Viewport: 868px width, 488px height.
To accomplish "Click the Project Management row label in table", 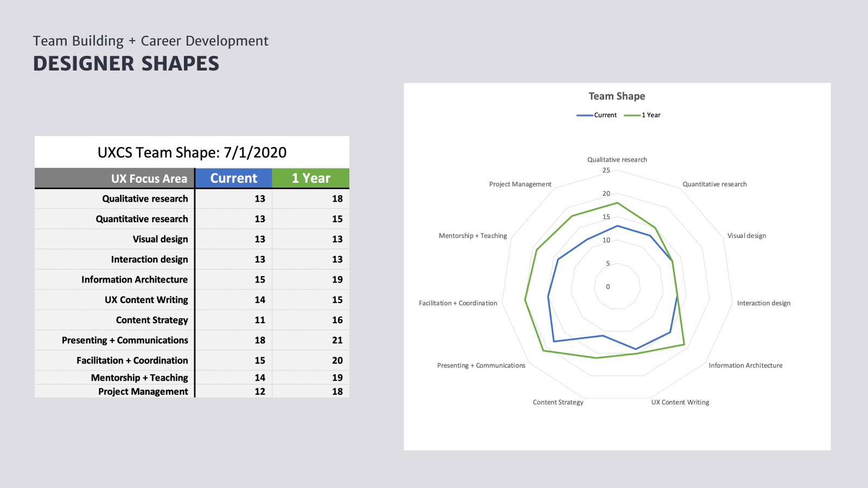I will point(143,391).
